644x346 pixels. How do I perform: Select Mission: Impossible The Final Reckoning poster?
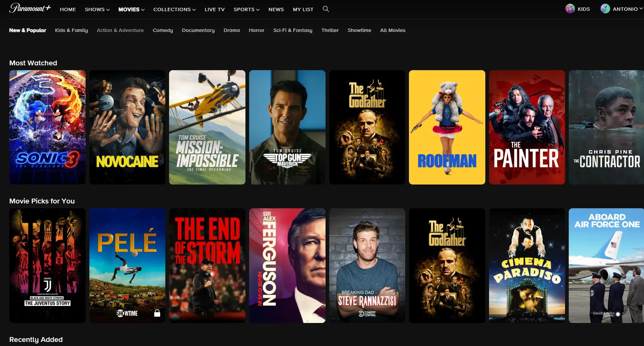207,127
